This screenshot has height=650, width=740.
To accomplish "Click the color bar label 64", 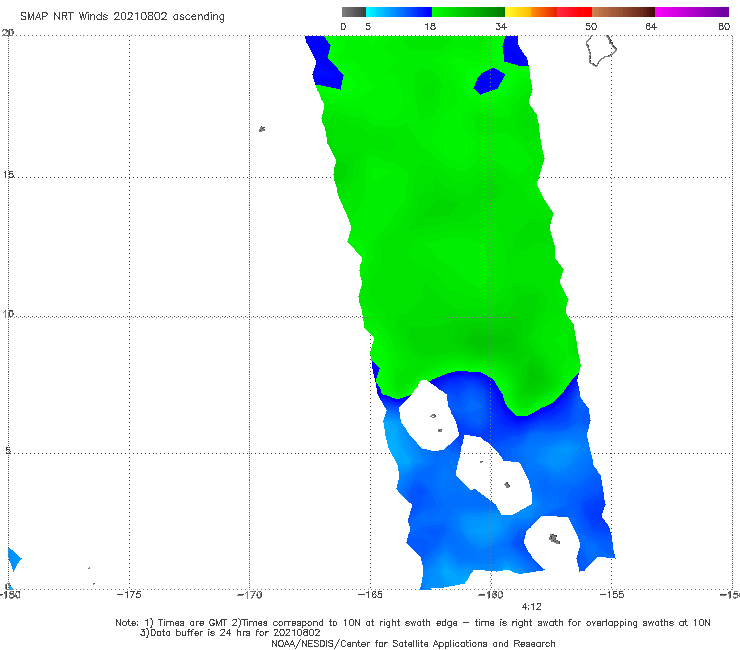I will point(651,26).
